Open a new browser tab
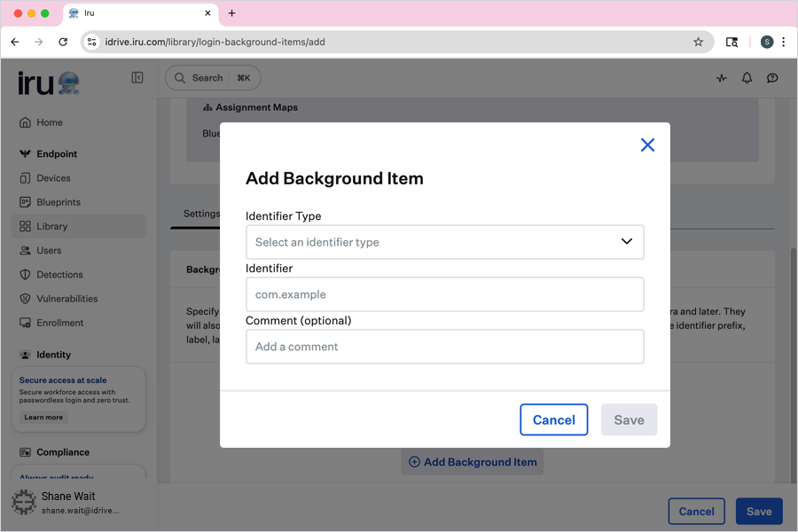The image size is (798, 532). pos(232,13)
